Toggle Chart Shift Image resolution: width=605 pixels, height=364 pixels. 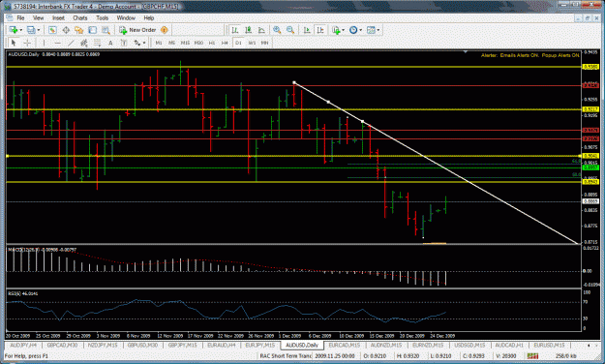coord(320,30)
